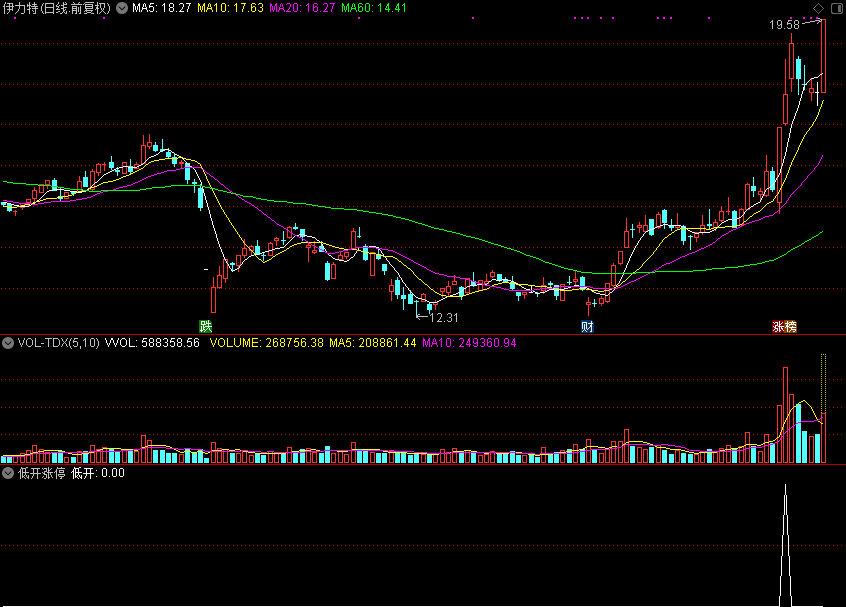The image size is (846, 607).
Task: Click the MA20: 16.27 label
Action: pos(302,8)
